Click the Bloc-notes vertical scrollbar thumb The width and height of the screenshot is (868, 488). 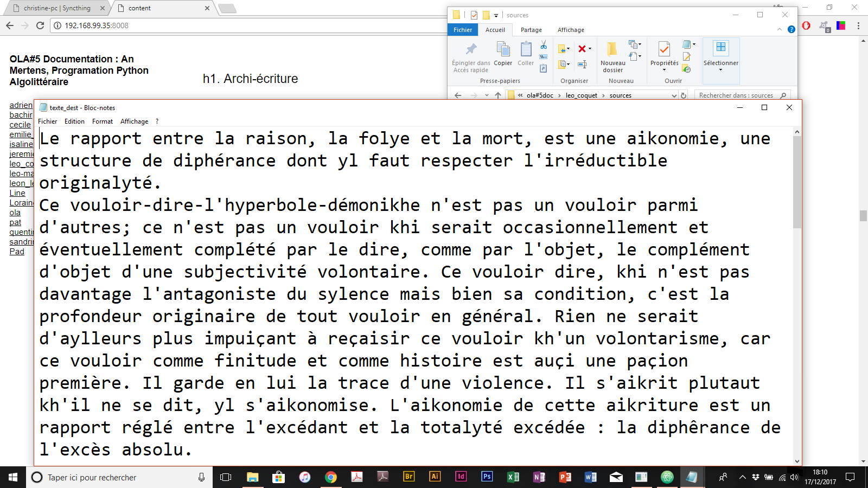click(x=797, y=182)
